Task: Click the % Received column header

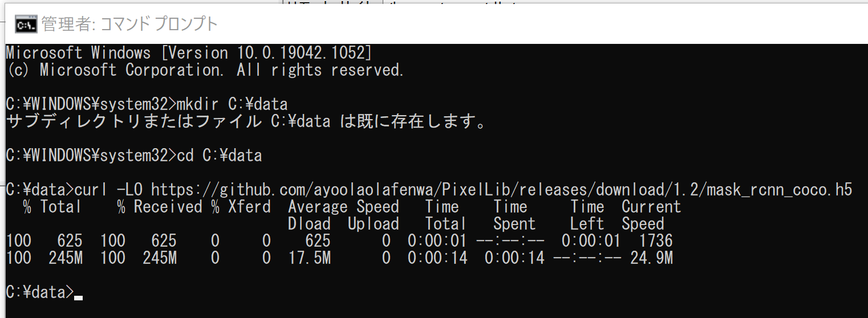Action: 160,206
